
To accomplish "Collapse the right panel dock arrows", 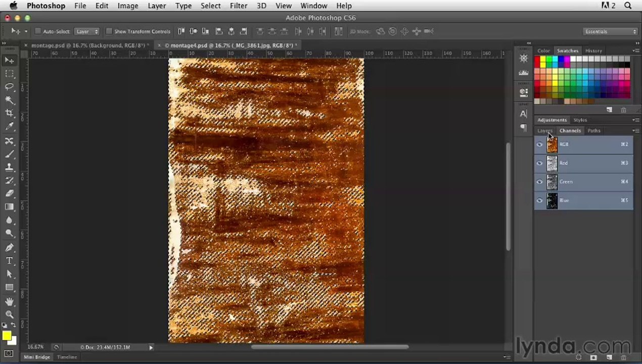I will point(636,43).
